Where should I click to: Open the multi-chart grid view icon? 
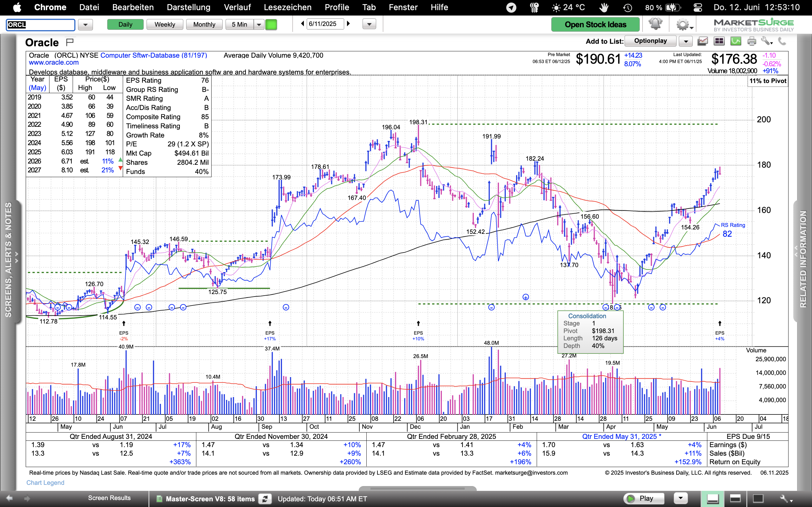pos(719,41)
